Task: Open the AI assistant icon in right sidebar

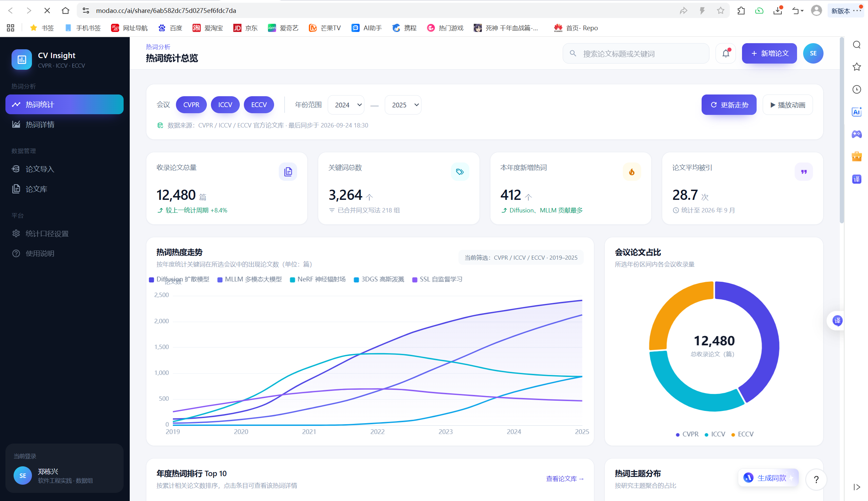Action: (857, 112)
